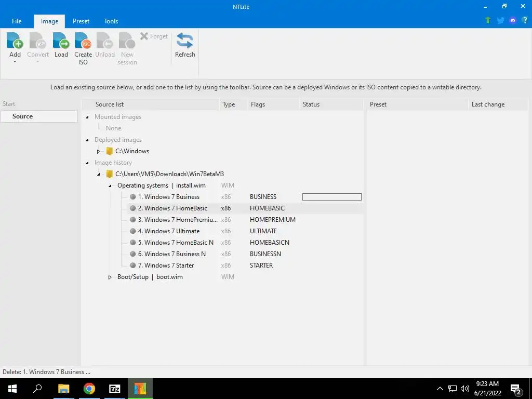The height and width of the screenshot is (399, 532).
Task: Click the gray dot beside Windows 7 Business N
Action: [x=132, y=254]
